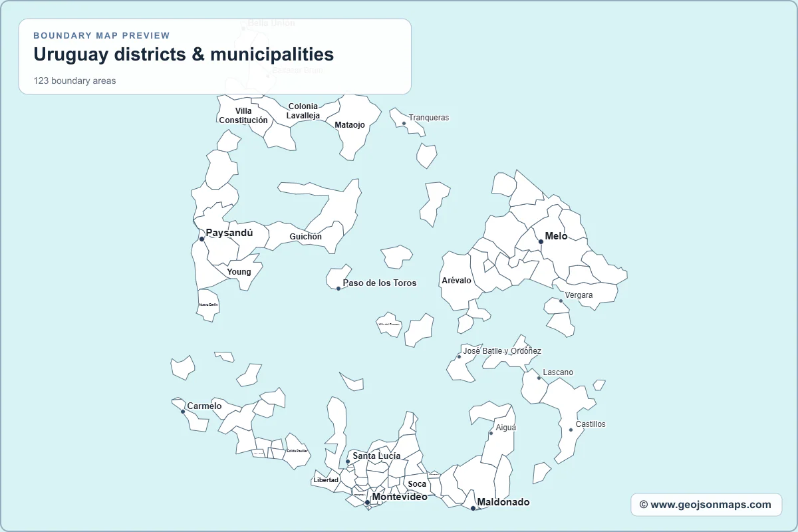Select the 'Maldonado' city label

pos(503,502)
